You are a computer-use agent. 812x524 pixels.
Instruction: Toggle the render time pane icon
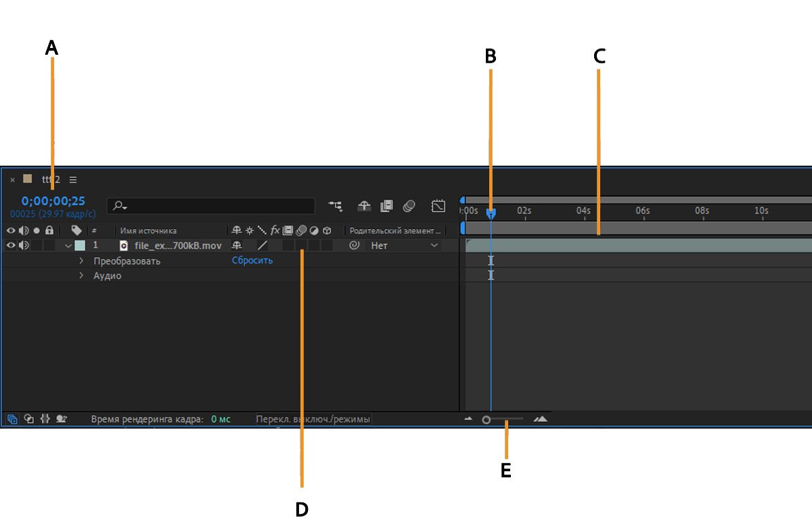pos(62,419)
